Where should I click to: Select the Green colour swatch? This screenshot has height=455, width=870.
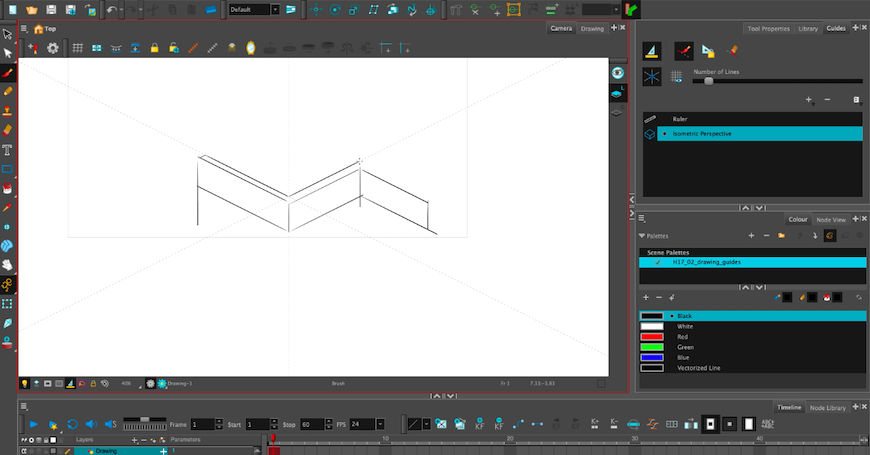(652, 347)
